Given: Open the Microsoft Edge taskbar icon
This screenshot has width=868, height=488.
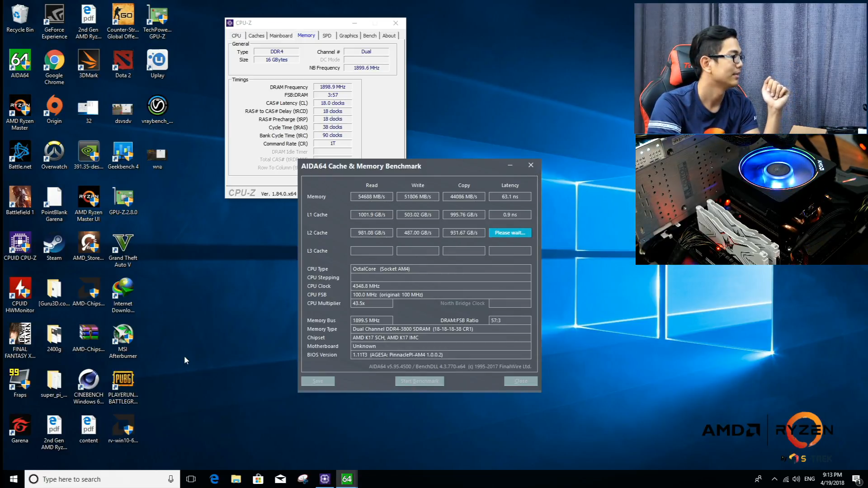Looking at the screenshot, I should pos(214,479).
